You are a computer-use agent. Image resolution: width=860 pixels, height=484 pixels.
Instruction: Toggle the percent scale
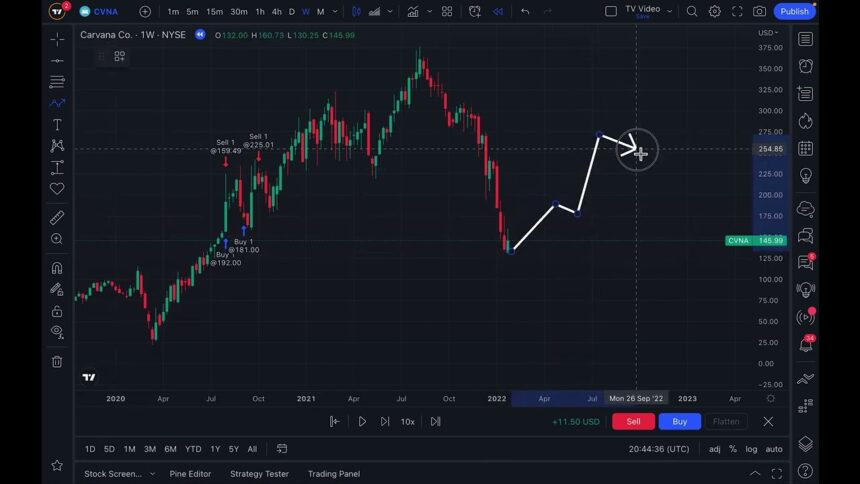tap(733, 449)
